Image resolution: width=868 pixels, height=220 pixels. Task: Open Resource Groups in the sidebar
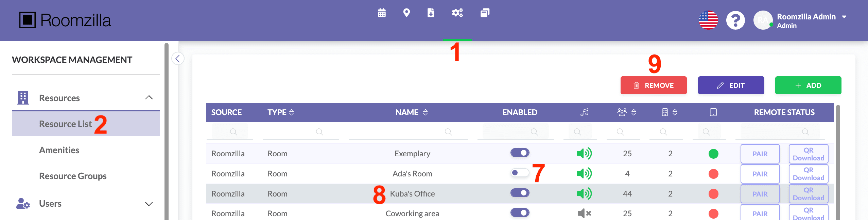point(73,176)
